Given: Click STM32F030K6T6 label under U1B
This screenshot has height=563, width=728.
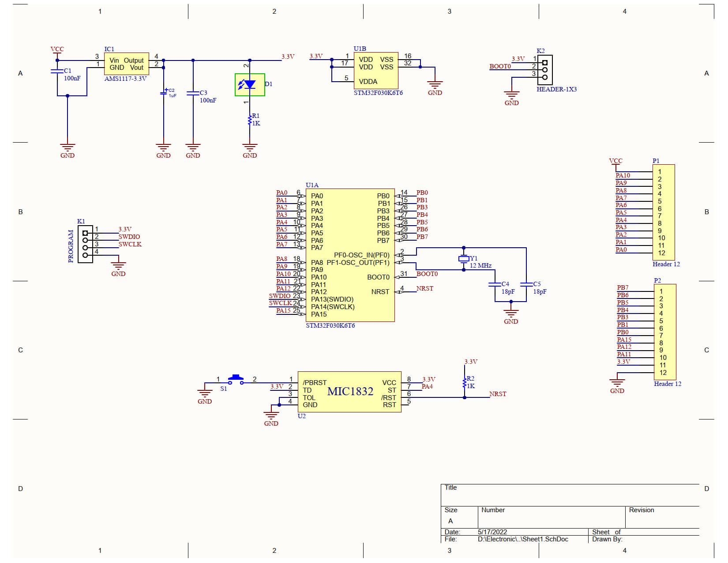Looking at the screenshot, I should (378, 93).
